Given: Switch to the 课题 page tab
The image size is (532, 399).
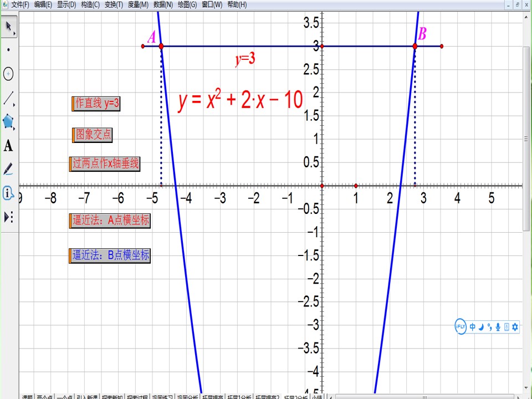Looking at the screenshot, I should pyautogui.click(x=27, y=397).
